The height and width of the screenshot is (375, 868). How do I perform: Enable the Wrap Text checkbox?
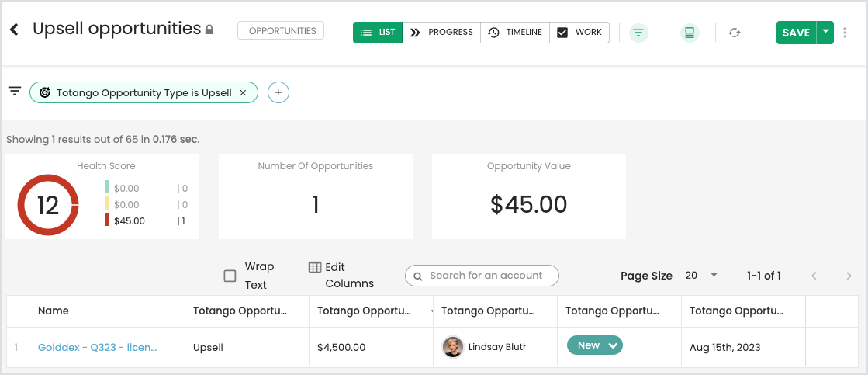click(x=230, y=276)
